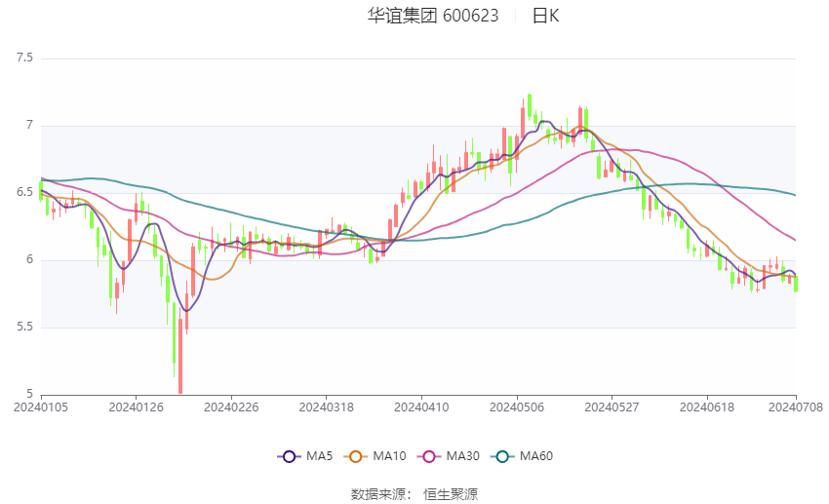Viewport: 829px width, 504px height.
Task: Toggle the MA5 legend series
Action: click(305, 456)
